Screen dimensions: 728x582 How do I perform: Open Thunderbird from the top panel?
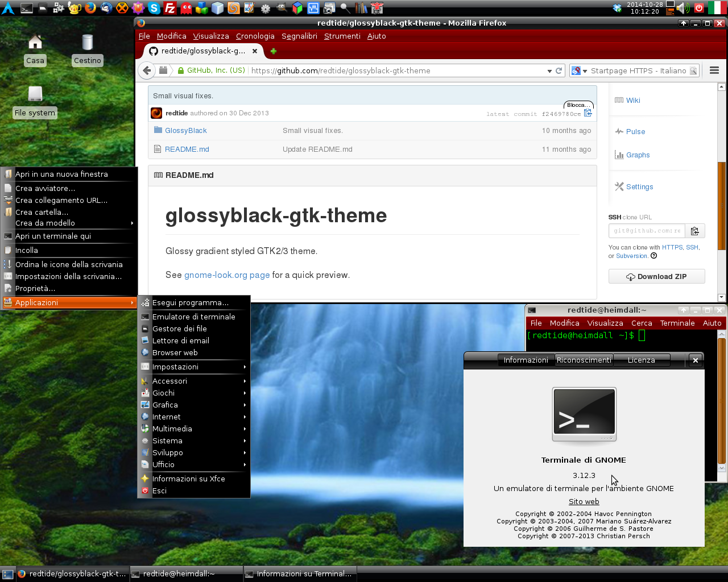pos(106,8)
